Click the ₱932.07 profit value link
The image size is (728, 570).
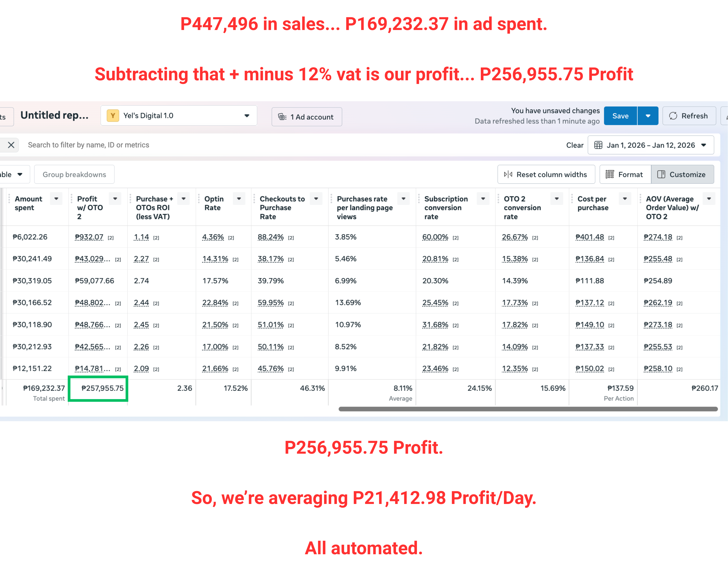coord(89,237)
